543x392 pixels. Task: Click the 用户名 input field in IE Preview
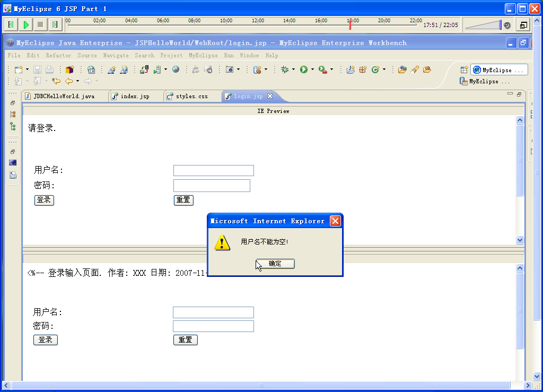214,170
